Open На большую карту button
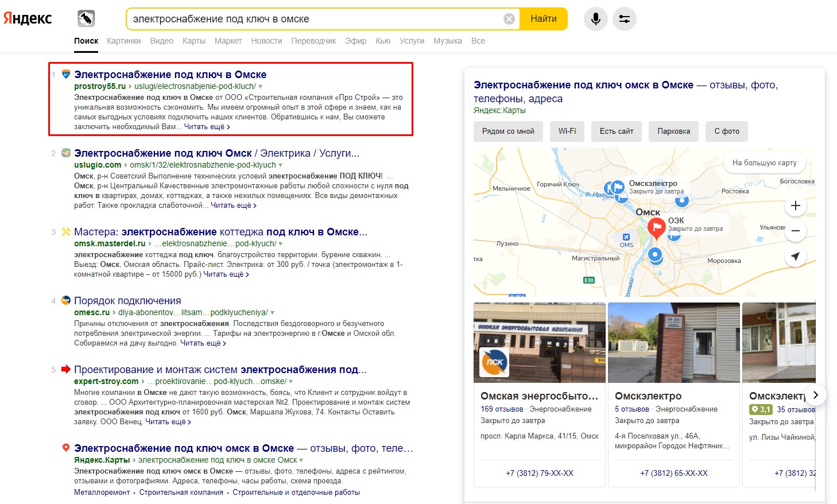The image size is (837, 504). tap(764, 162)
